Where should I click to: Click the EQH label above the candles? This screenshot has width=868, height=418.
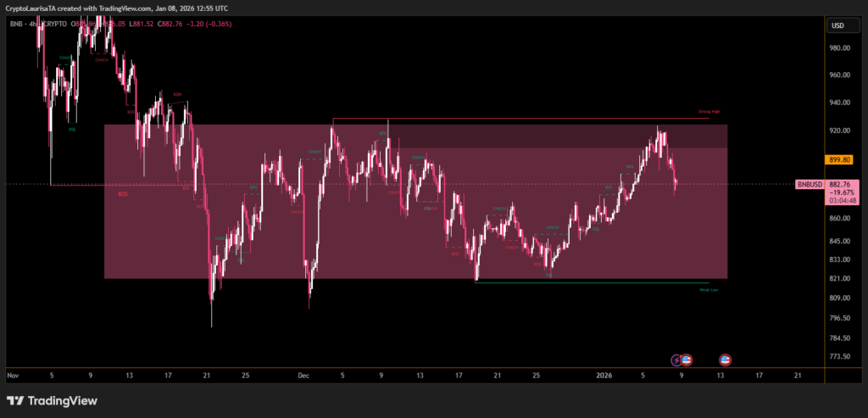pyautogui.click(x=178, y=94)
